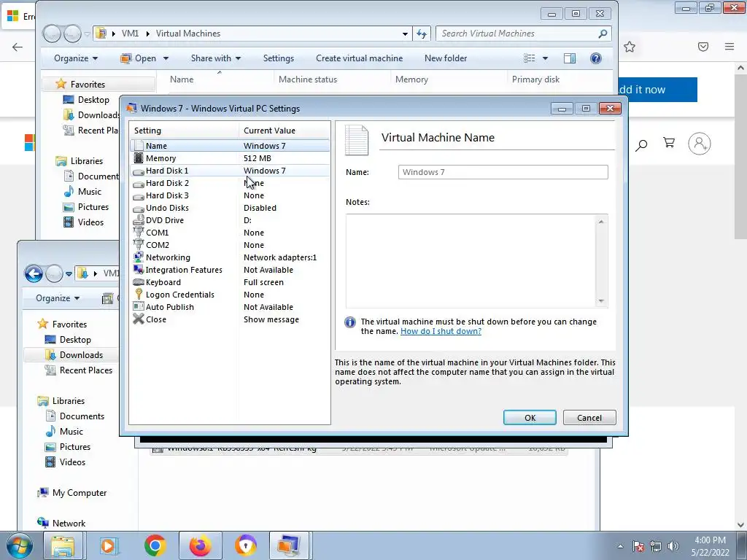This screenshot has height=560, width=747.
Task: Open Windows Explorer from taskbar
Action: [63, 545]
